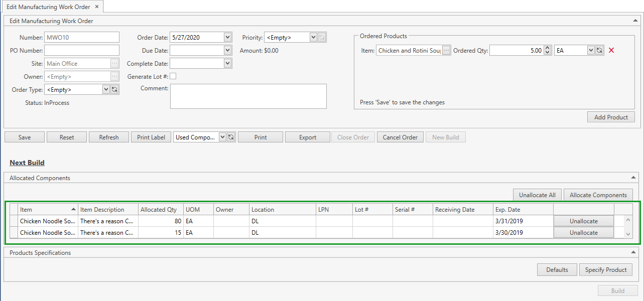The image size is (644, 301).
Task: Enable the Generate Lot # checkbox
Action: coord(173,76)
